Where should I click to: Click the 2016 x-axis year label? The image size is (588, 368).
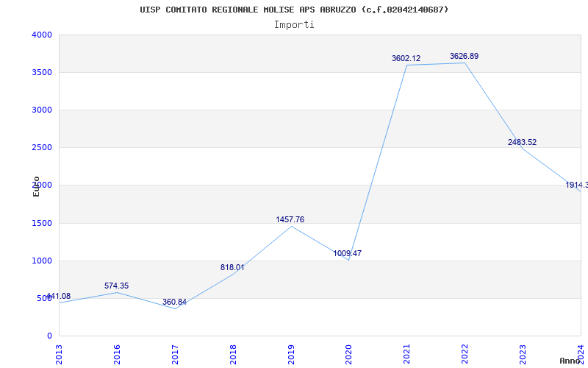117,355
